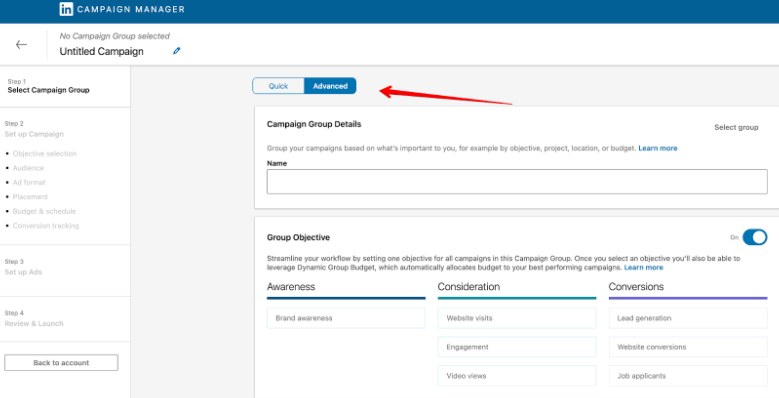Choose the Website visits objective

click(517, 318)
